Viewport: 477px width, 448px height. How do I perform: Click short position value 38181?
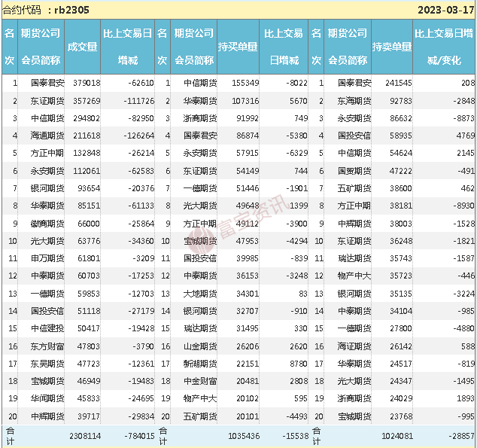401,206
